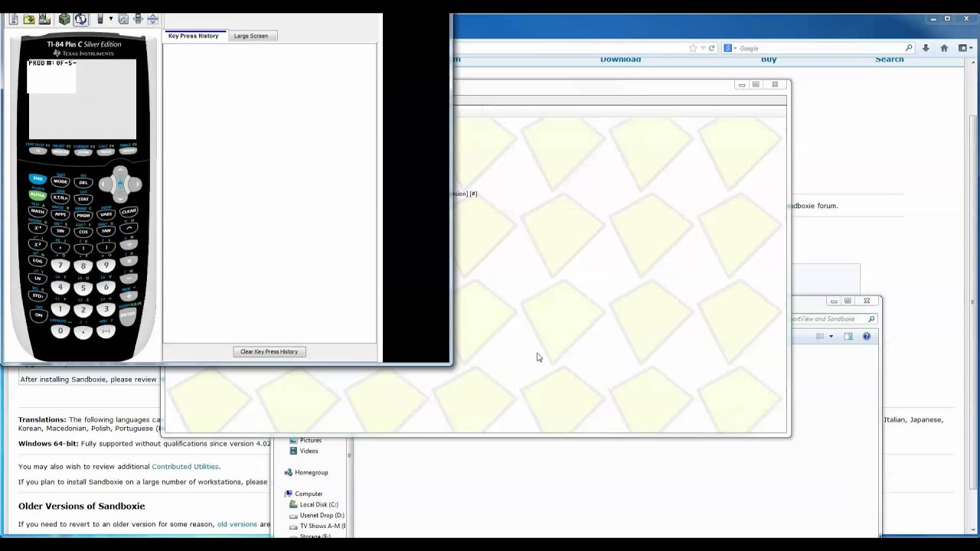The image size is (980, 551).
Task: Open view options dropdown in Explorer window
Action: pyautogui.click(x=831, y=336)
